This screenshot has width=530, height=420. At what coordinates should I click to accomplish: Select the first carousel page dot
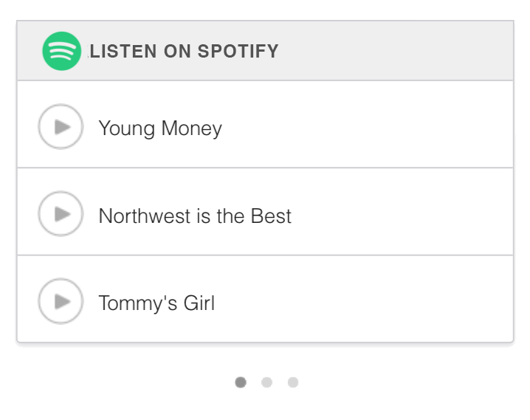[241, 382]
